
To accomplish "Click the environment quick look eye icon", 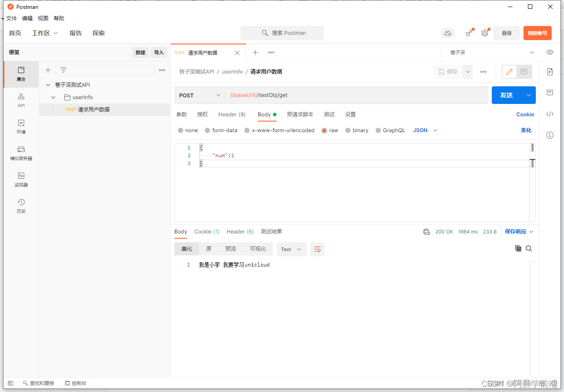I will pos(550,52).
